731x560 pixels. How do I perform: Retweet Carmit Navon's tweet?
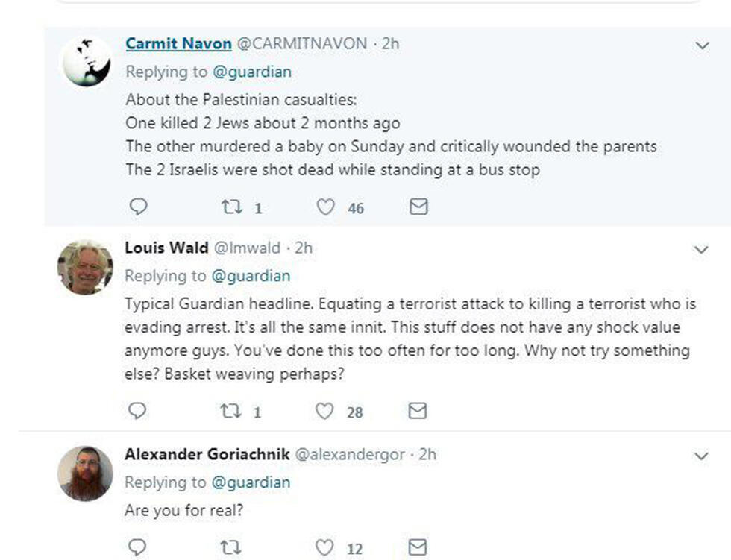click(231, 207)
